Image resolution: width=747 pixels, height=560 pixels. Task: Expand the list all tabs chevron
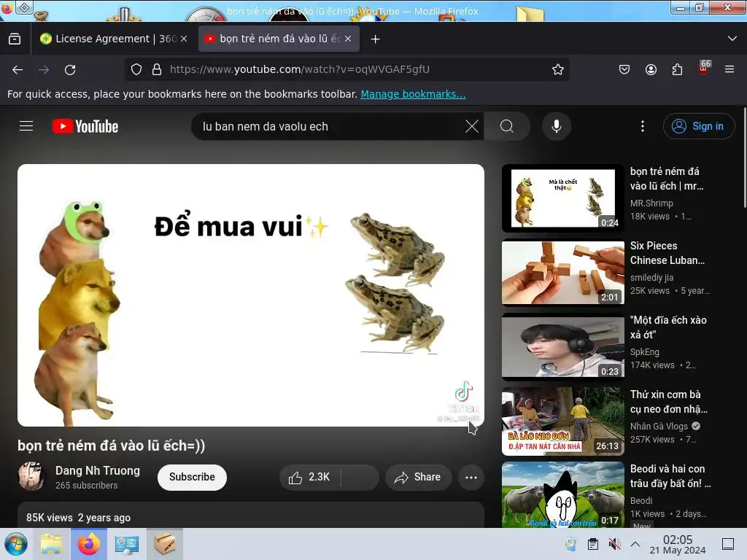(x=732, y=39)
